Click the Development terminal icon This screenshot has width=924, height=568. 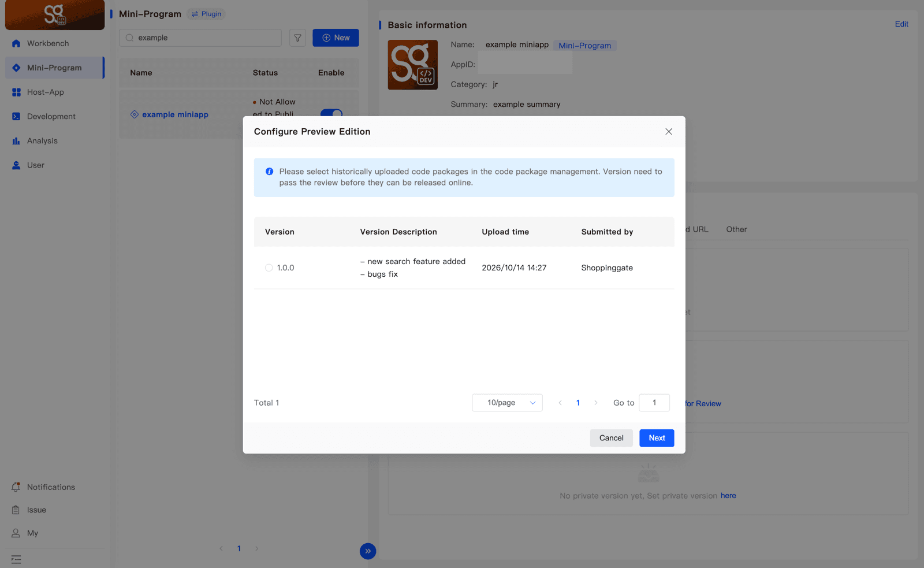coord(16,116)
